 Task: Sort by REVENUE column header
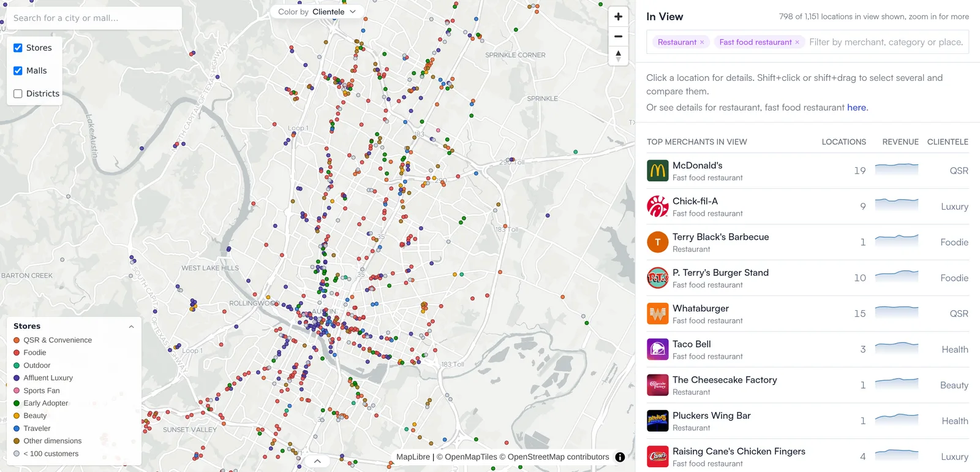pos(900,142)
